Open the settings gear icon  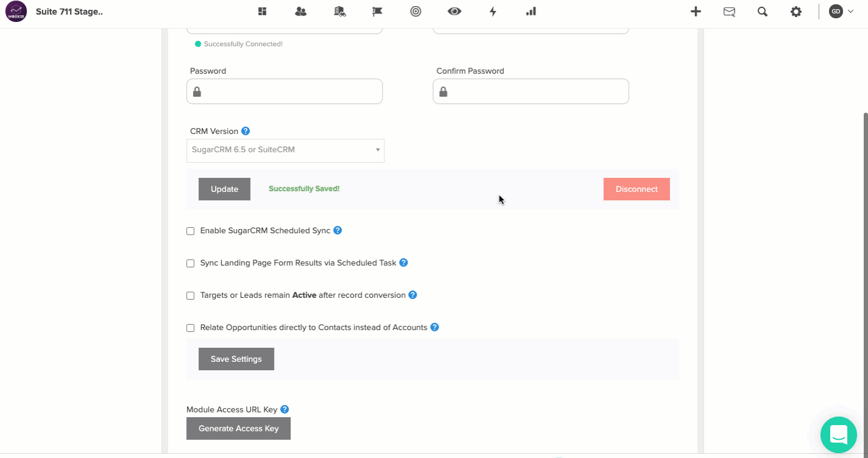click(796, 11)
